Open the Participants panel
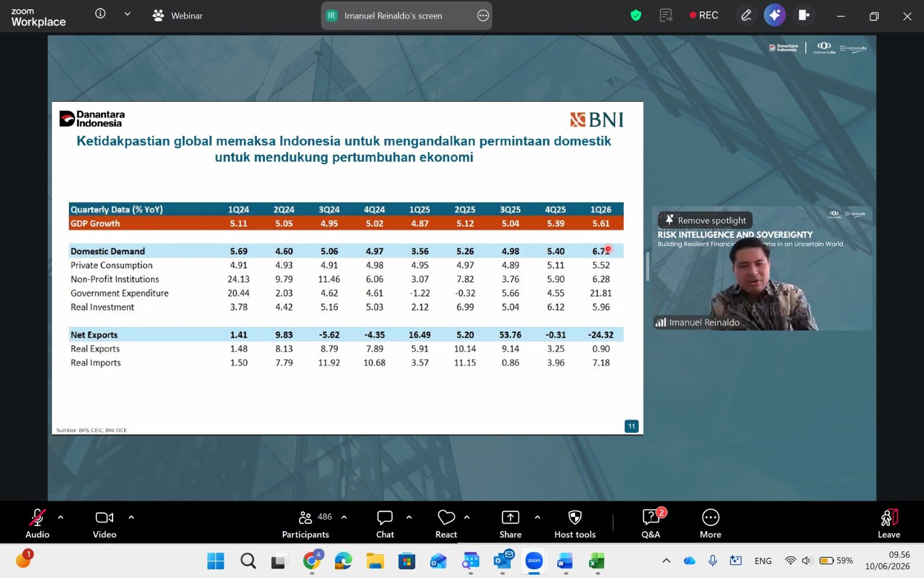This screenshot has width=924, height=578. coord(305,524)
